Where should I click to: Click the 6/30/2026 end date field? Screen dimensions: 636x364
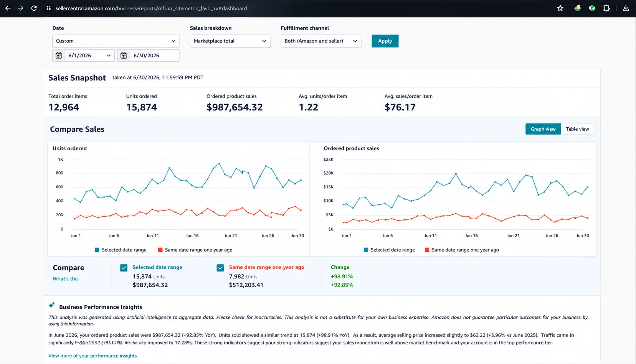point(154,56)
